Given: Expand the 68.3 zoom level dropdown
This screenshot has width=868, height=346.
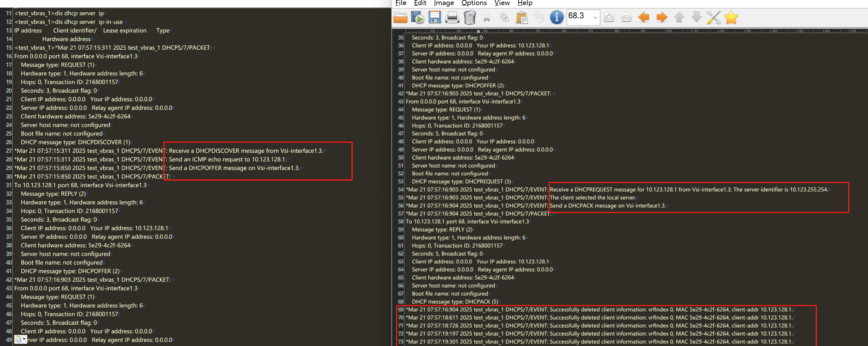Looking at the screenshot, I should click(595, 17).
